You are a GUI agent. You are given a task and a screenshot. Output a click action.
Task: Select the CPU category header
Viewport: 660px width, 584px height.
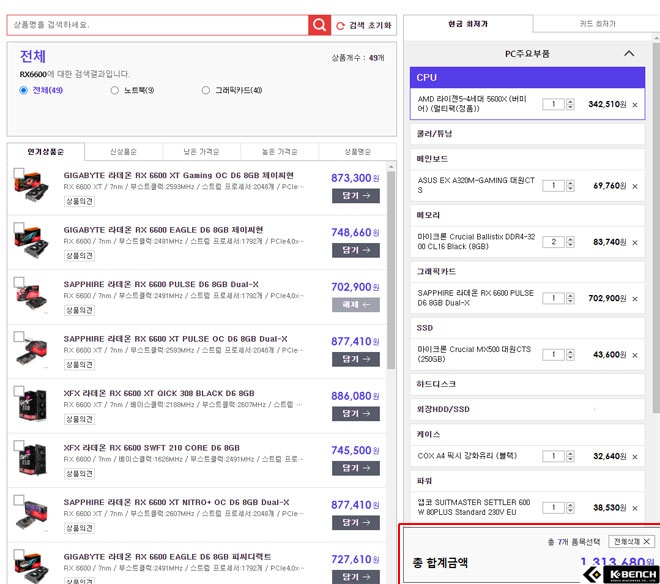tap(527, 77)
